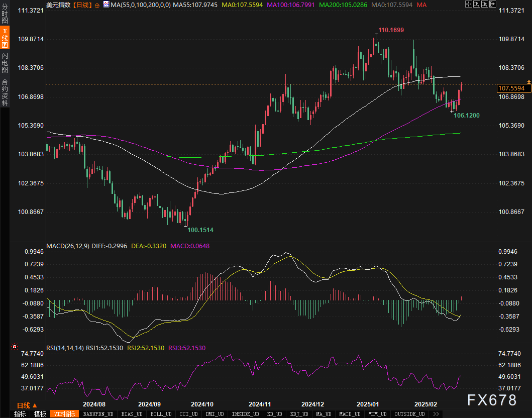
Task: Click the first layout icon at top right
Action: point(469,5)
